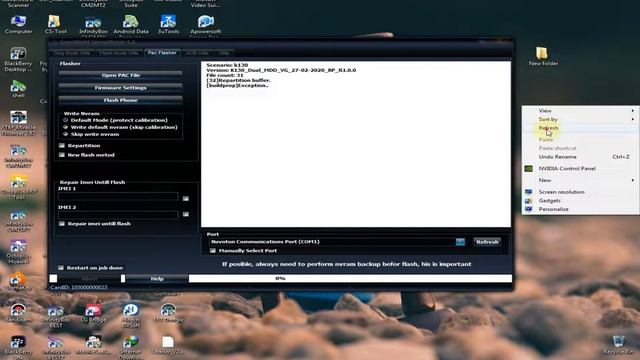Launch the Octoplus Huawei shortcut
640x360 pixels.
point(18,251)
